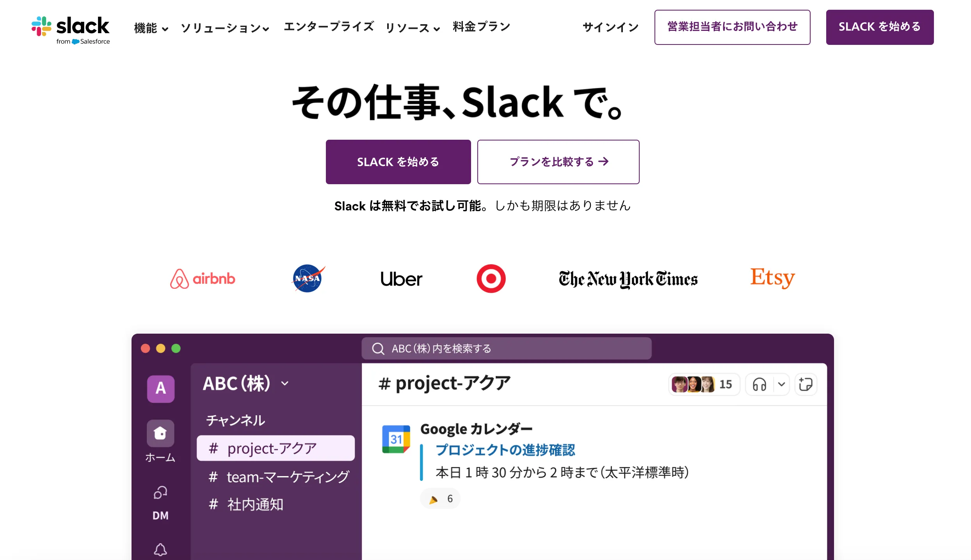Click the party popper reaction with 6

[440, 498]
